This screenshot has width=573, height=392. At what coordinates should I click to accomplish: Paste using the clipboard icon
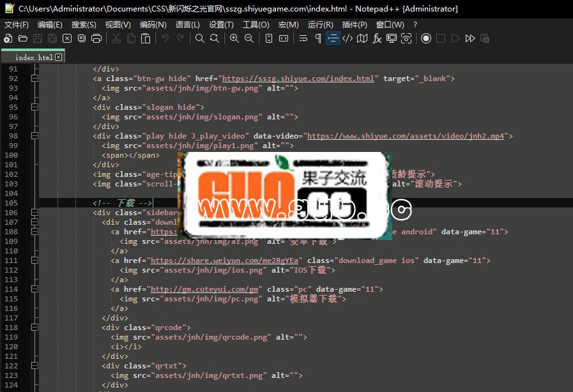coord(146,38)
